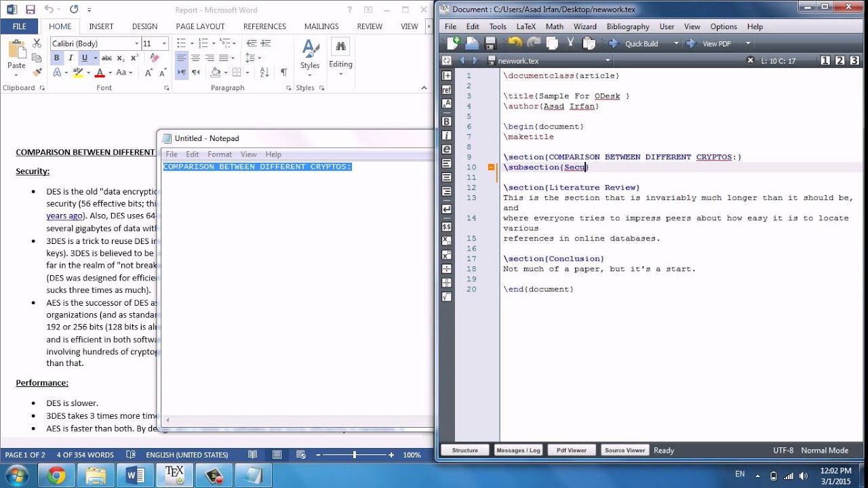Open Chrome from the Windows taskbar

pos(56,476)
